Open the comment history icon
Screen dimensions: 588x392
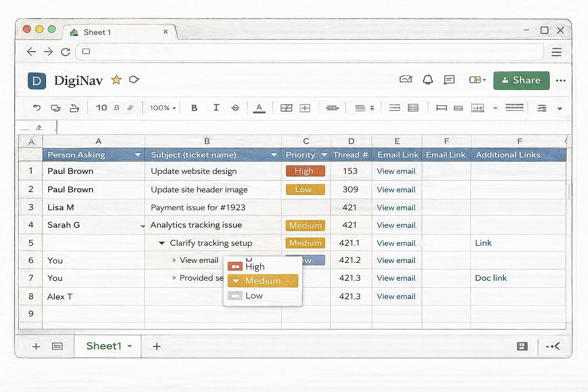pos(449,80)
